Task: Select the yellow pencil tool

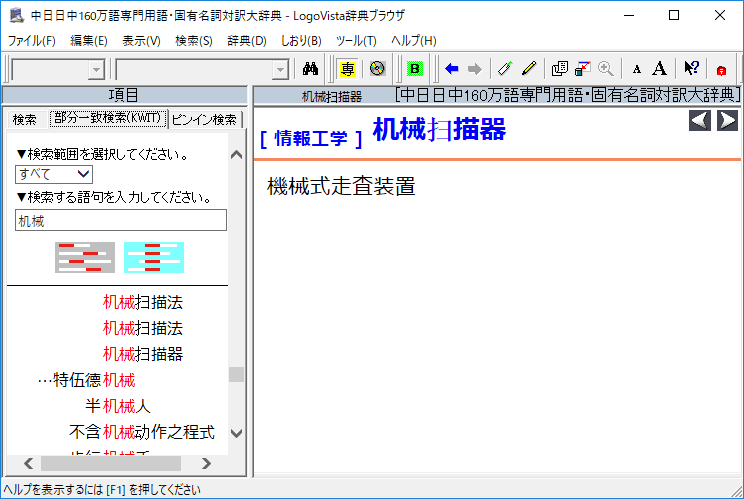Action: [529, 69]
